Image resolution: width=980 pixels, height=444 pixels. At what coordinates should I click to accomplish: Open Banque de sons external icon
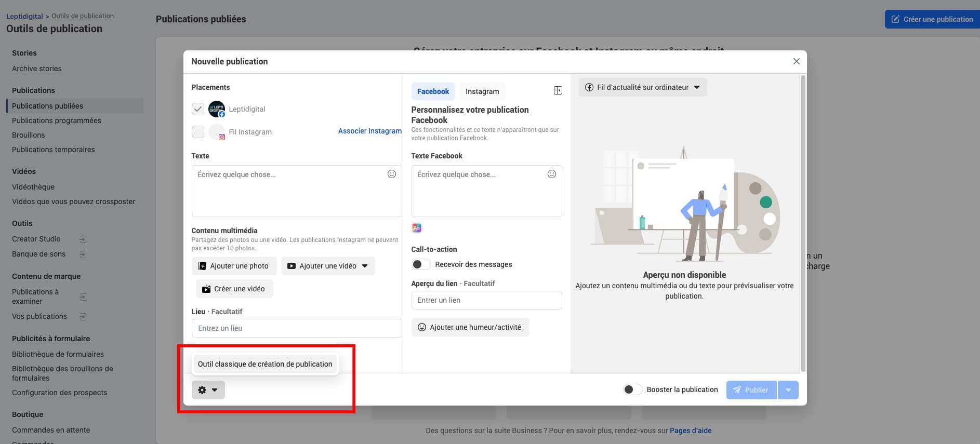click(83, 254)
